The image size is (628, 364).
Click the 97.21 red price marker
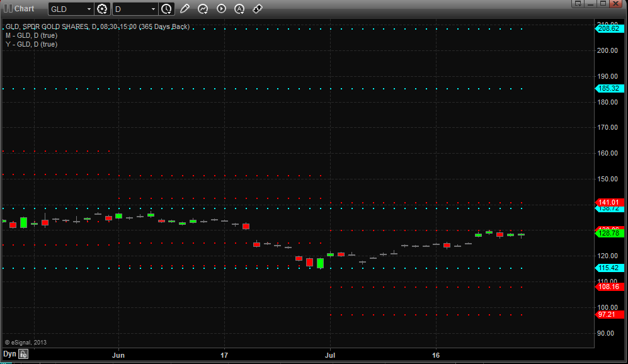click(610, 315)
